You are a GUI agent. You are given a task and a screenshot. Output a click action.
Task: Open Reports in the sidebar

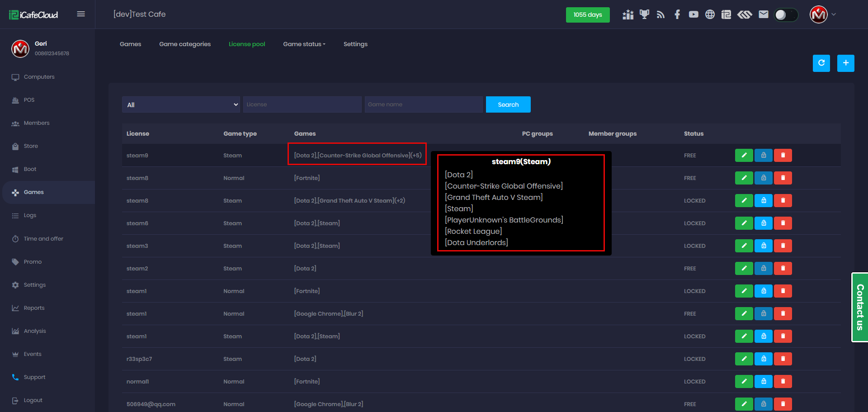pos(34,308)
